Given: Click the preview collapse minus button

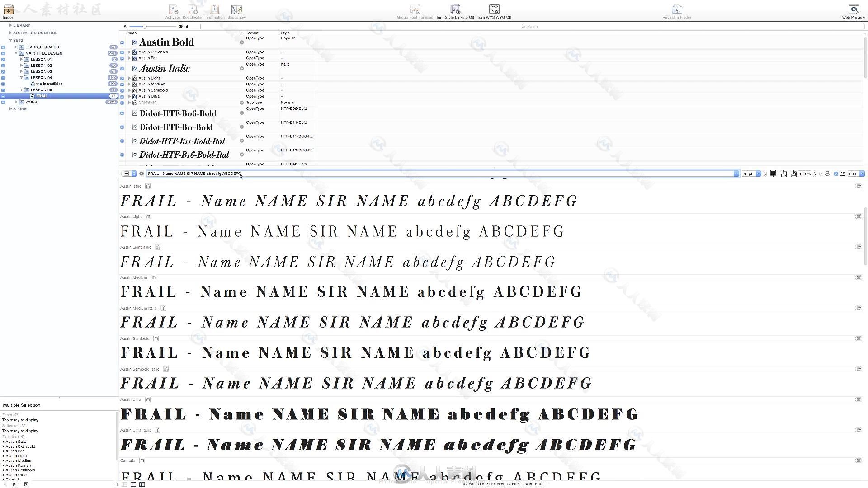Looking at the screenshot, I should pyautogui.click(x=126, y=174).
